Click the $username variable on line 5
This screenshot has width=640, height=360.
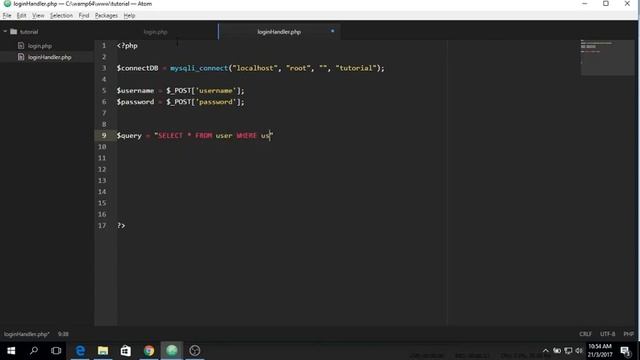click(x=135, y=91)
